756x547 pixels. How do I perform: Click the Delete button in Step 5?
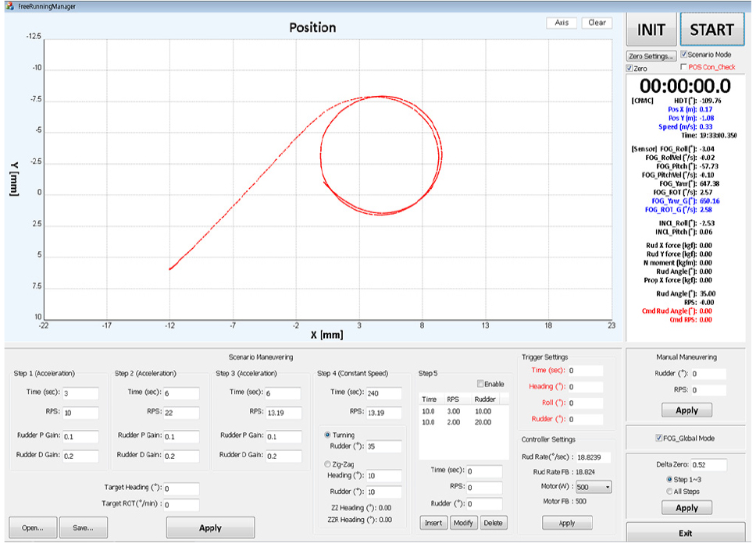pyautogui.click(x=494, y=523)
